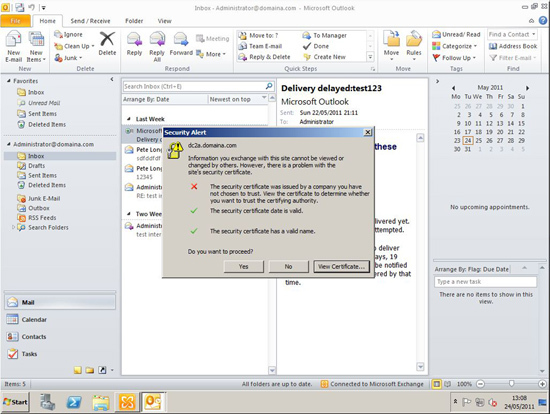Open the Follow Up flag menu
The height and width of the screenshot is (414, 550).
pos(454,58)
